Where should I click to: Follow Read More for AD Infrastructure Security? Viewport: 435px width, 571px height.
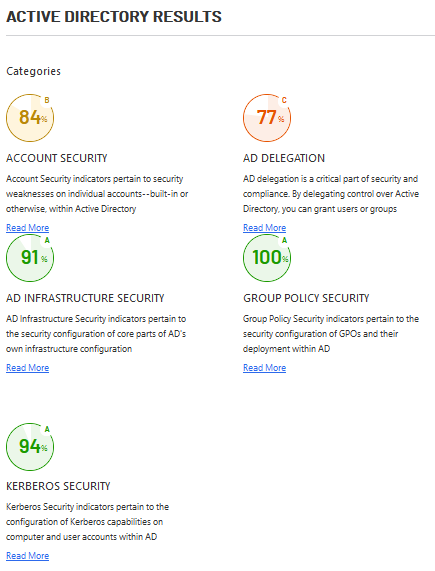coord(27,368)
